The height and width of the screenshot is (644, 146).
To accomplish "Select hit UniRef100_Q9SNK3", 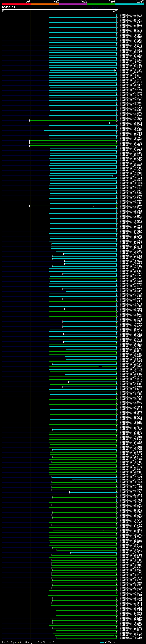I will (x=131, y=211).
